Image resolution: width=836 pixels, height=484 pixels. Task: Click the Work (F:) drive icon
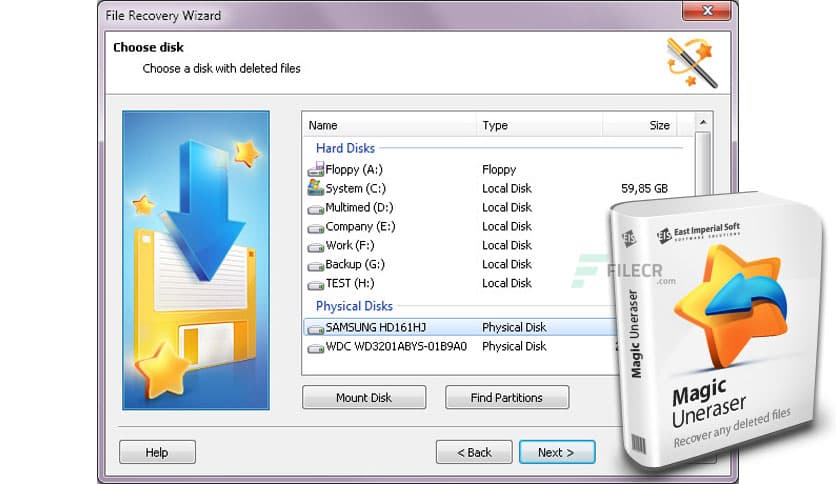pos(316,247)
